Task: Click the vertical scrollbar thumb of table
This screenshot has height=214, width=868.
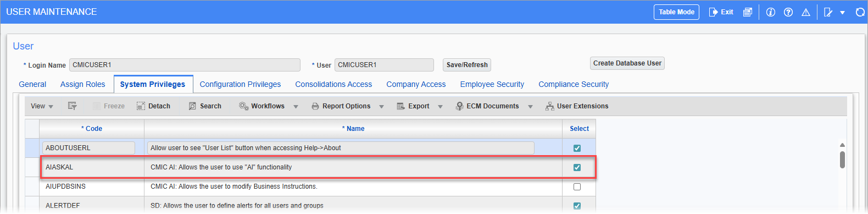Action: (842, 160)
